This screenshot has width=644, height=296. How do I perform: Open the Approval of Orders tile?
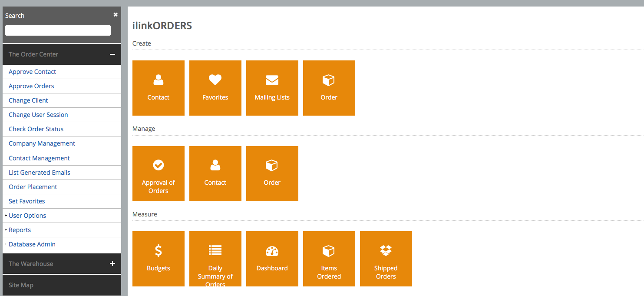(x=159, y=173)
